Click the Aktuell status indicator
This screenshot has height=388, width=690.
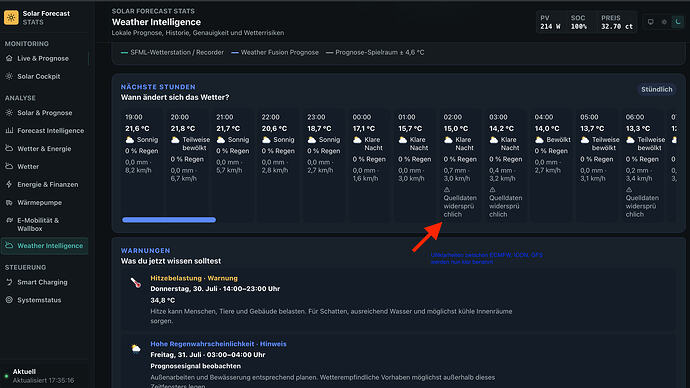coord(24,372)
